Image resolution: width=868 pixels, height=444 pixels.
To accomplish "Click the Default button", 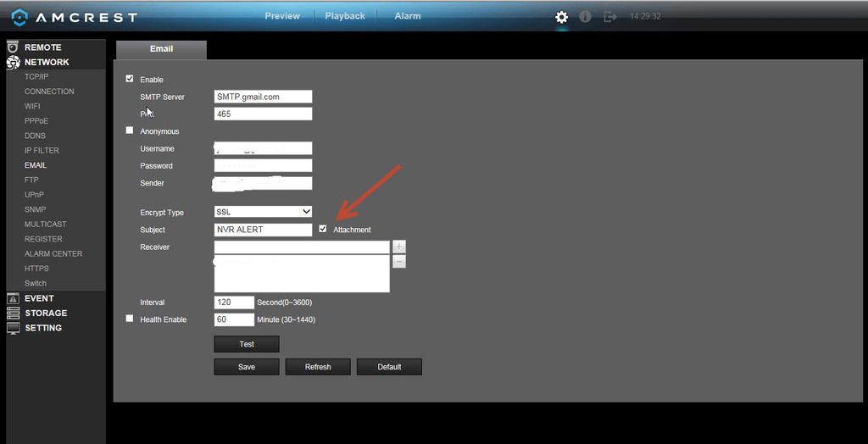I will pos(389,367).
